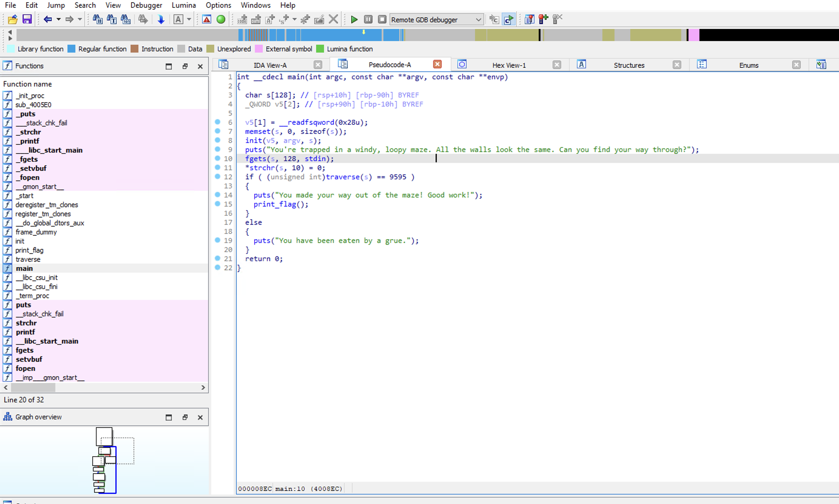Image resolution: width=839 pixels, height=504 pixels.
Task: Terminate the process with the stop button
Action: click(x=382, y=19)
